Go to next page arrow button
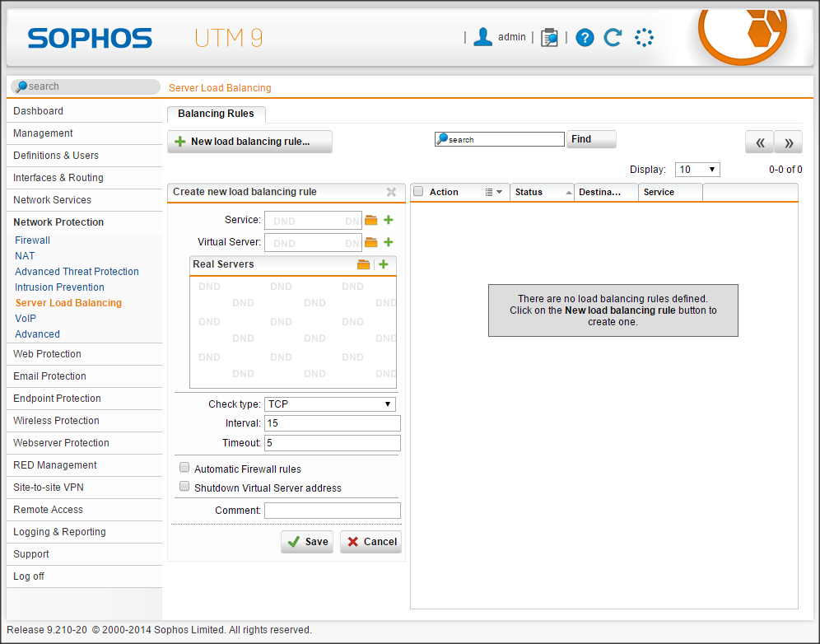Image resolution: width=820 pixels, height=644 pixels. click(788, 142)
